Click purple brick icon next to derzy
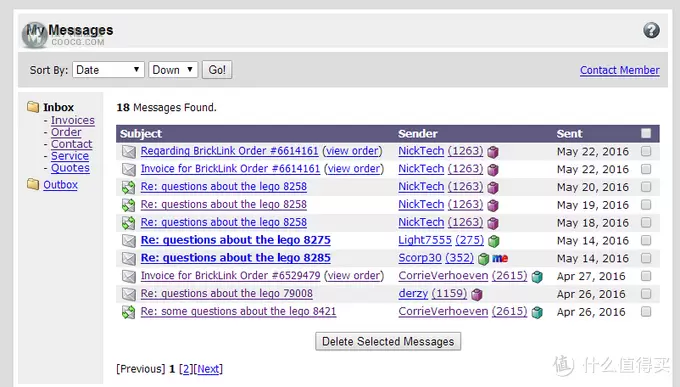The width and height of the screenshot is (680, 387). [477, 295]
